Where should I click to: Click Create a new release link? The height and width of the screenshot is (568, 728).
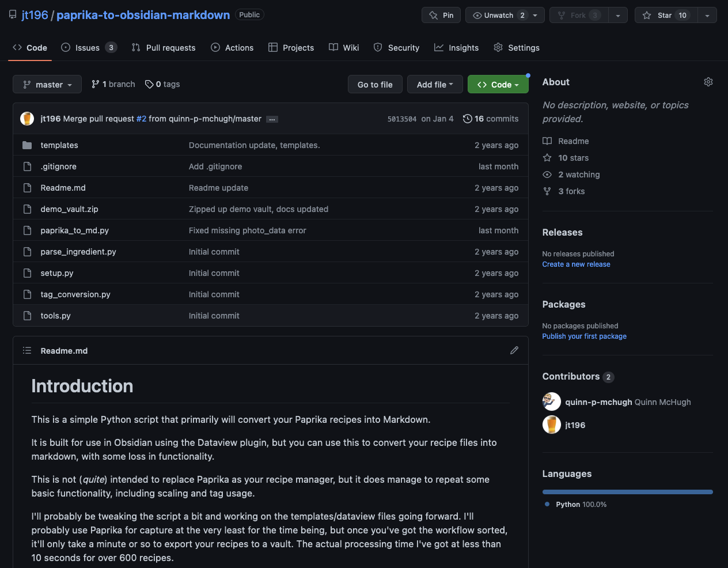[576, 264]
